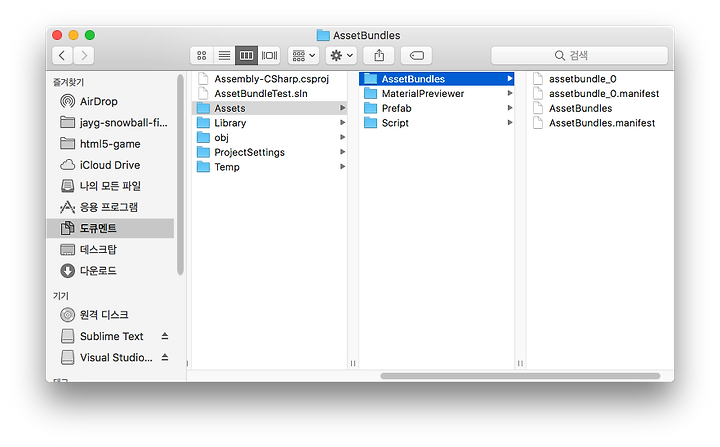Expand arrow beside Temp folder
Image resolution: width=720 pixels, height=447 pixels.
coord(343,167)
